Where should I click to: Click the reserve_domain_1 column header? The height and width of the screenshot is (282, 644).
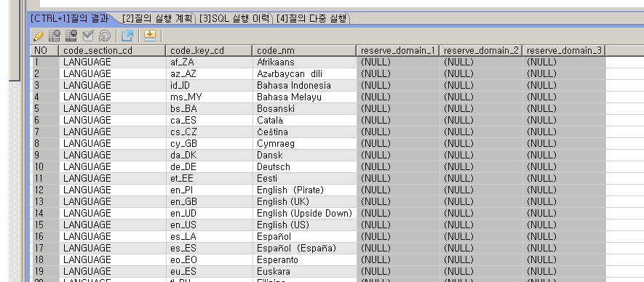coord(397,50)
